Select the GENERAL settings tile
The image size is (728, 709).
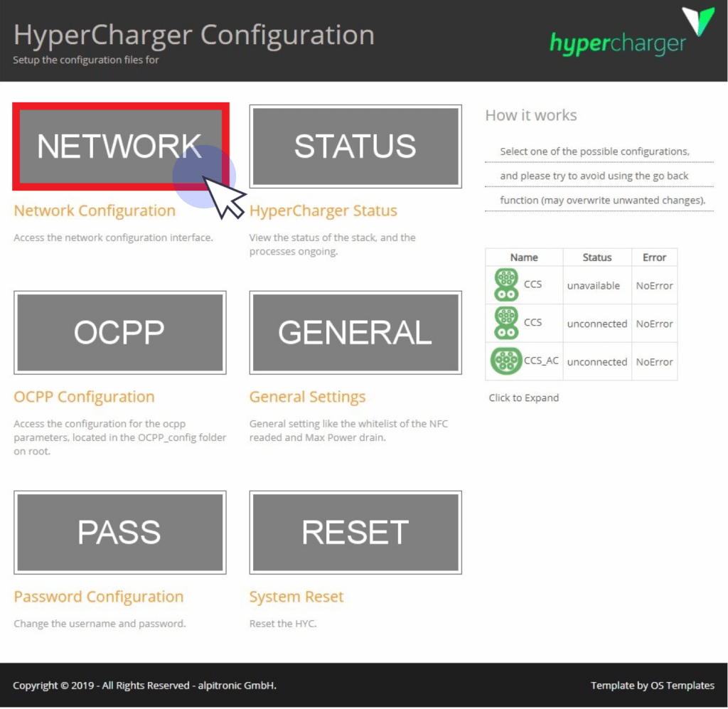click(x=355, y=332)
